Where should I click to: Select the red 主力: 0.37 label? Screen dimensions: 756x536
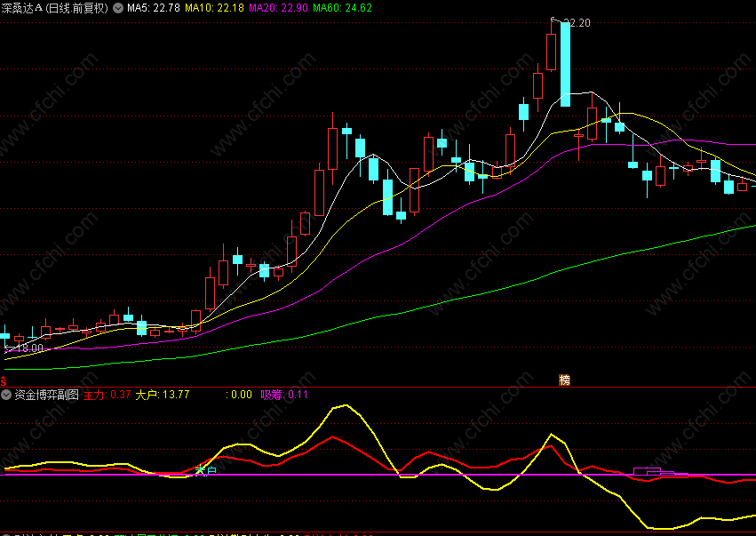pos(107,395)
